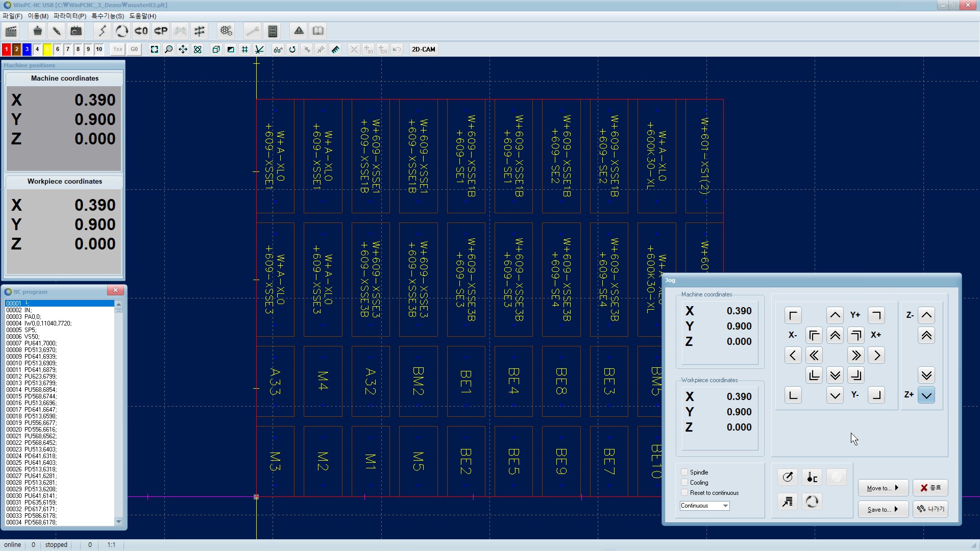Screen dimensions: 980x551
Task: Select brown tool color 2
Action: (16, 49)
